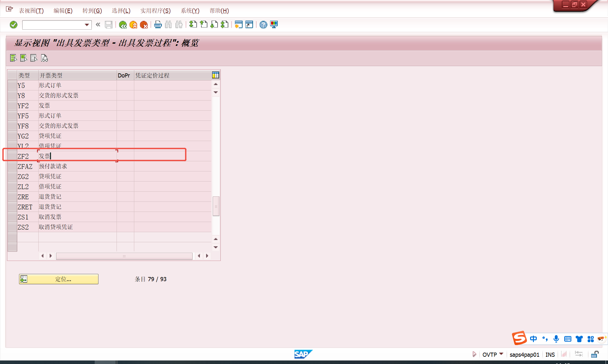Click the Customize Local Layout monitor icon
Image resolution: width=608 pixels, height=364 pixels.
pyautogui.click(x=274, y=25)
